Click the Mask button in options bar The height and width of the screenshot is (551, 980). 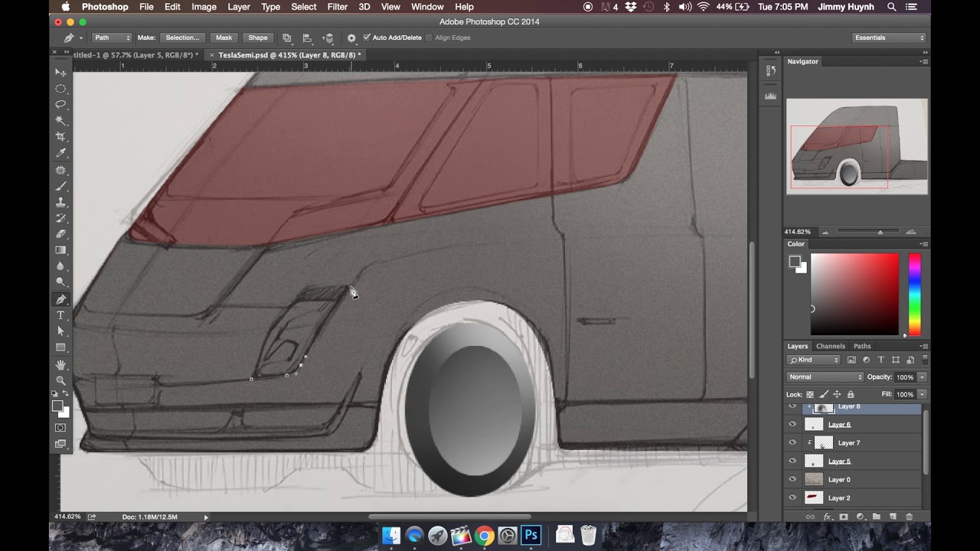click(x=224, y=37)
